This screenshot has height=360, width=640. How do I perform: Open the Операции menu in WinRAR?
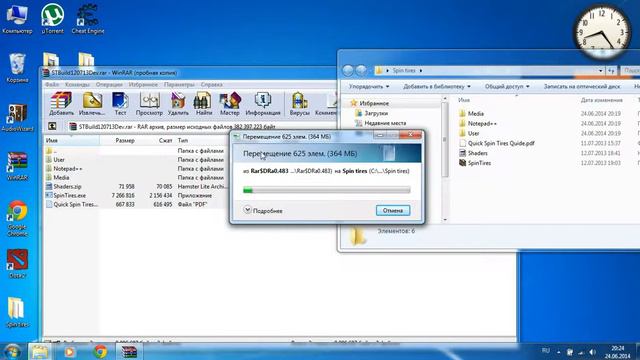(109, 84)
